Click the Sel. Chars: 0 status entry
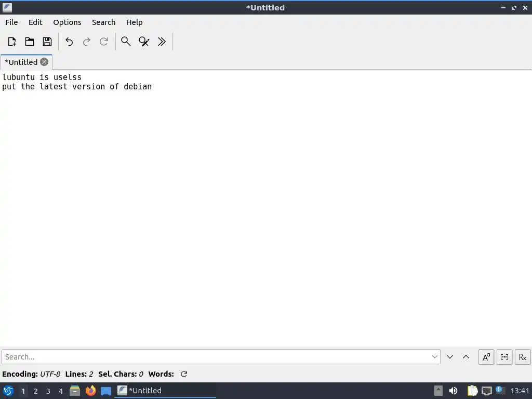This screenshot has width=532, height=399. pyautogui.click(x=121, y=374)
